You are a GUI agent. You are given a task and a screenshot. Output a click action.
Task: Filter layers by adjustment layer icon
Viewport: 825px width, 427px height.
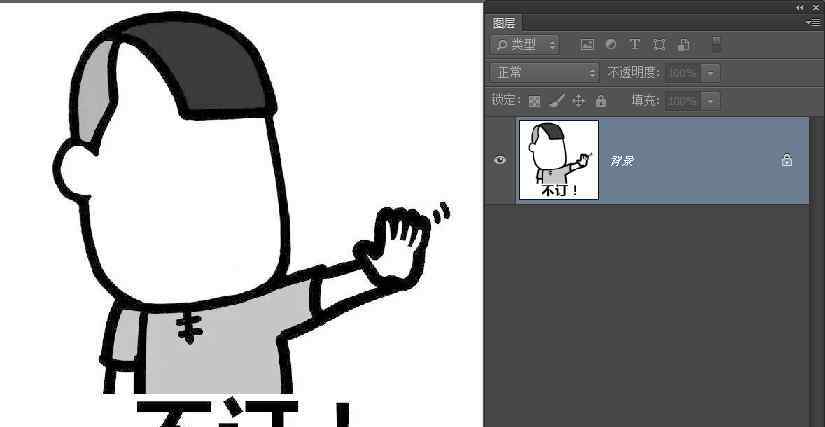(611, 45)
